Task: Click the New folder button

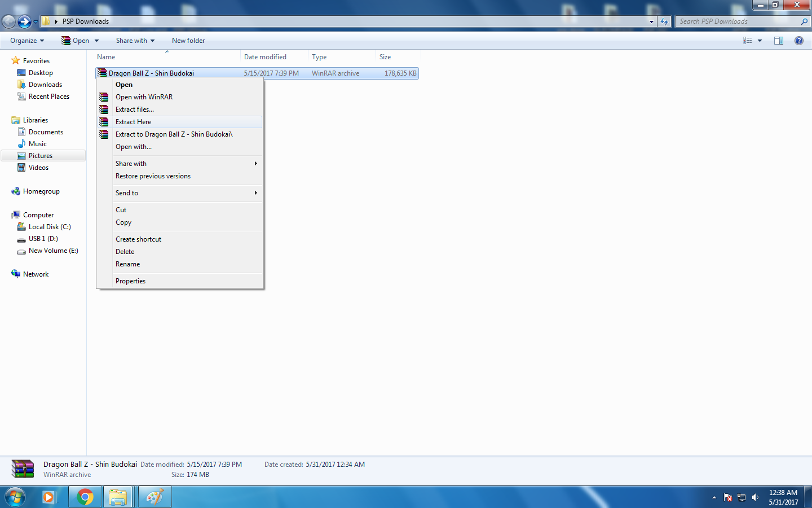Action: coord(188,40)
